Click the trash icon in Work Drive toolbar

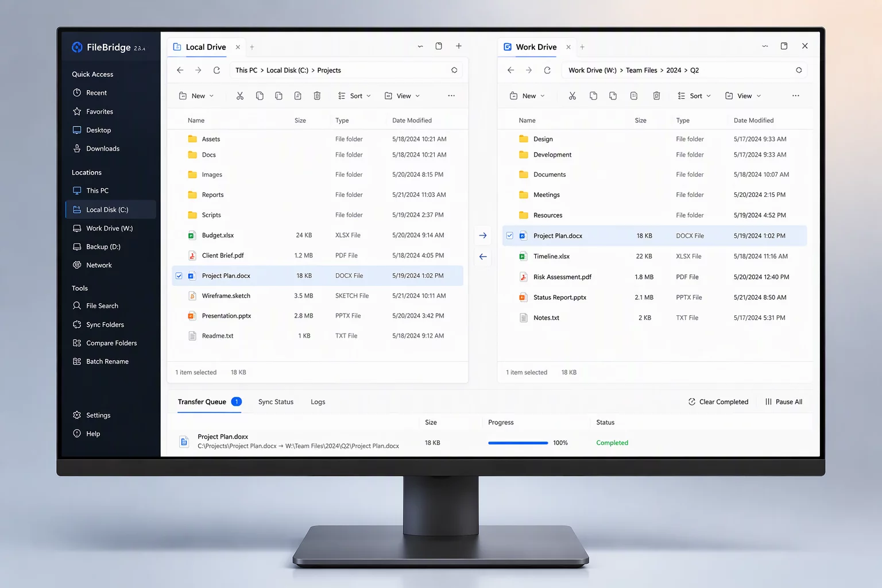(656, 96)
